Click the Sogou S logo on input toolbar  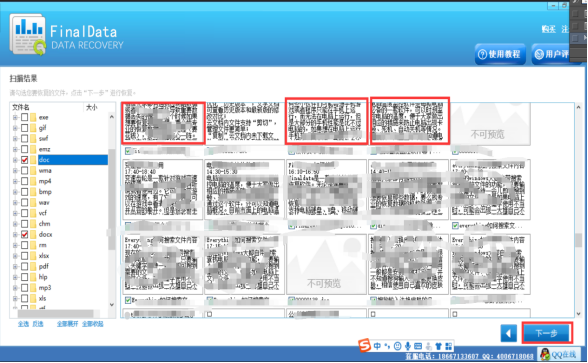(x=364, y=345)
